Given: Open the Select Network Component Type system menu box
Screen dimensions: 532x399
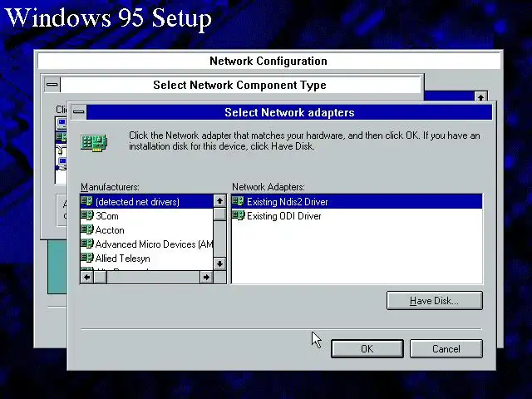Looking at the screenshot, I should click(x=52, y=85).
